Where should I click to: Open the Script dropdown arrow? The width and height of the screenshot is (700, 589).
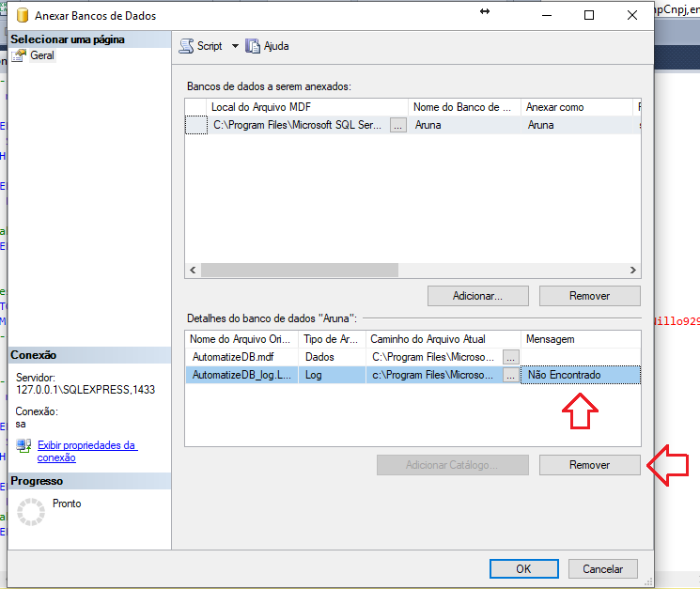point(235,46)
